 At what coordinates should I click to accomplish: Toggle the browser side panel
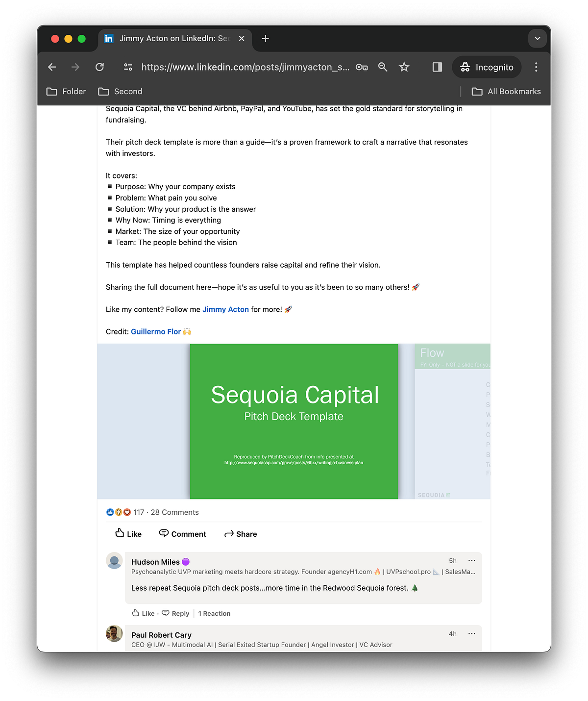tap(437, 67)
